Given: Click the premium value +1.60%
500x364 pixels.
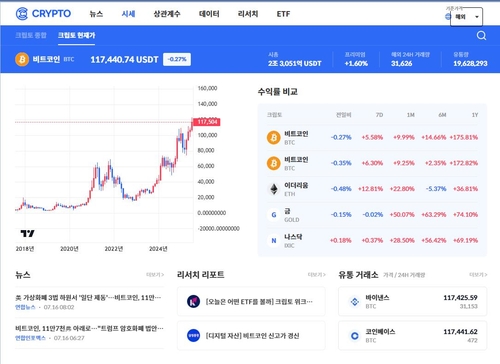Looking at the screenshot, I should [356, 63].
